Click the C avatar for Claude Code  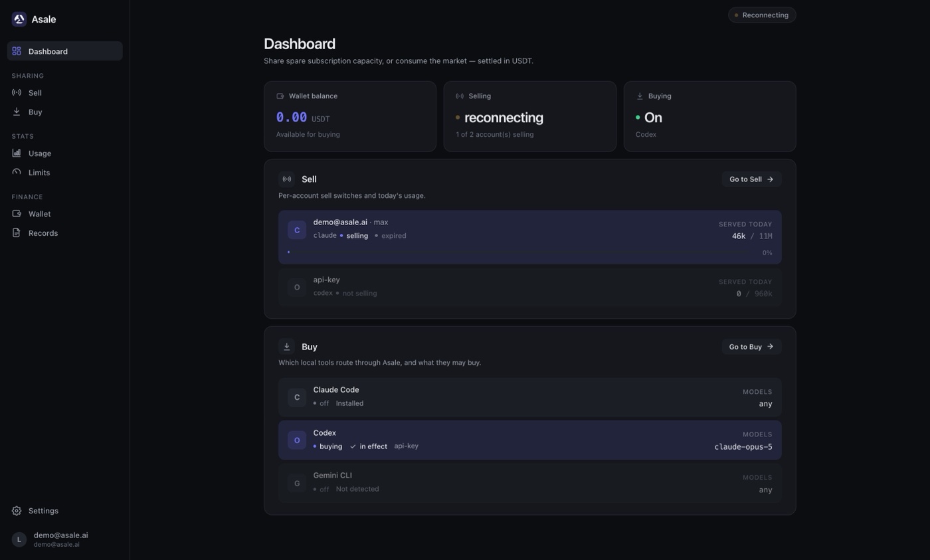[x=297, y=397]
